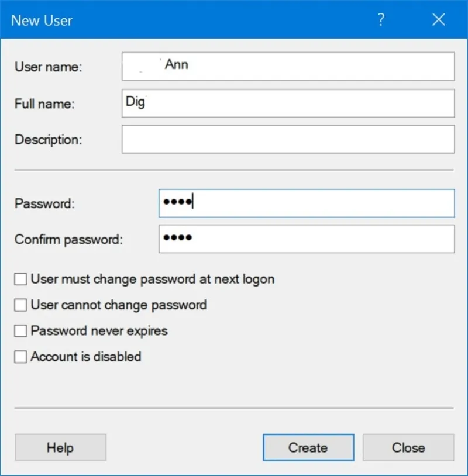Check the Password never expires option
Screen dimensions: 468x476
click(21, 331)
